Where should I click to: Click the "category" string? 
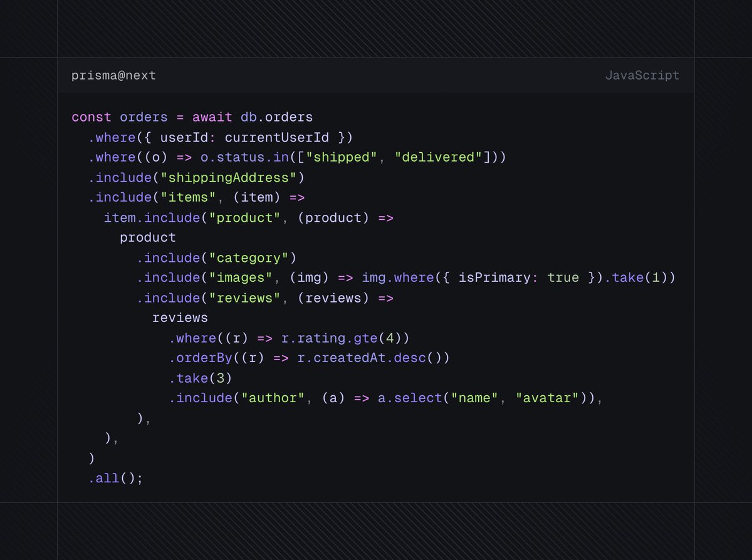pyautogui.click(x=249, y=257)
